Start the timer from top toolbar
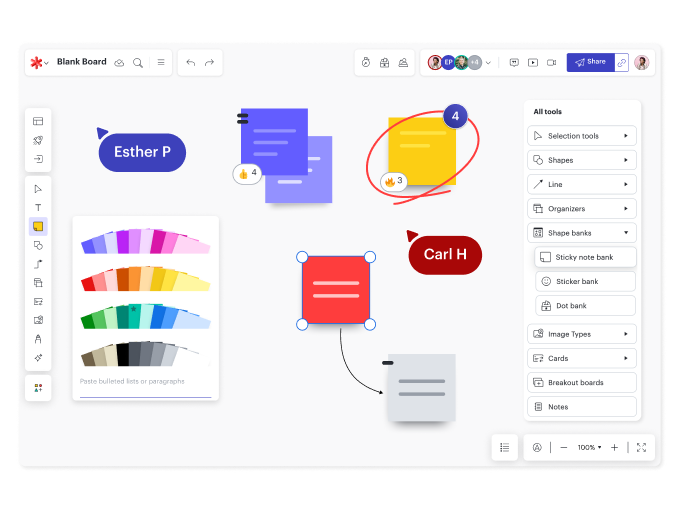 pyautogui.click(x=366, y=62)
